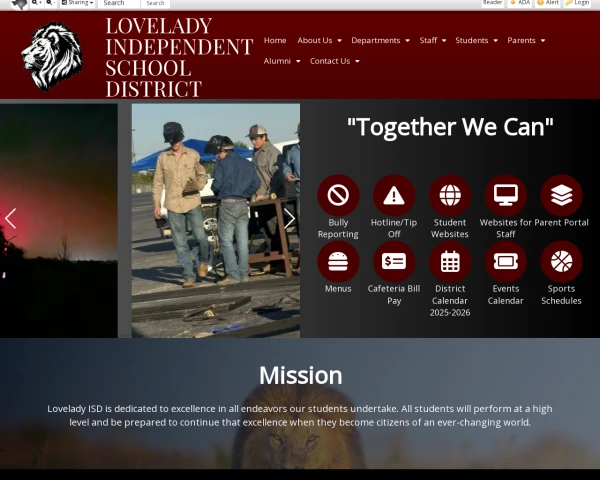Expand the Departments menu
600x480 pixels.
[380, 40]
